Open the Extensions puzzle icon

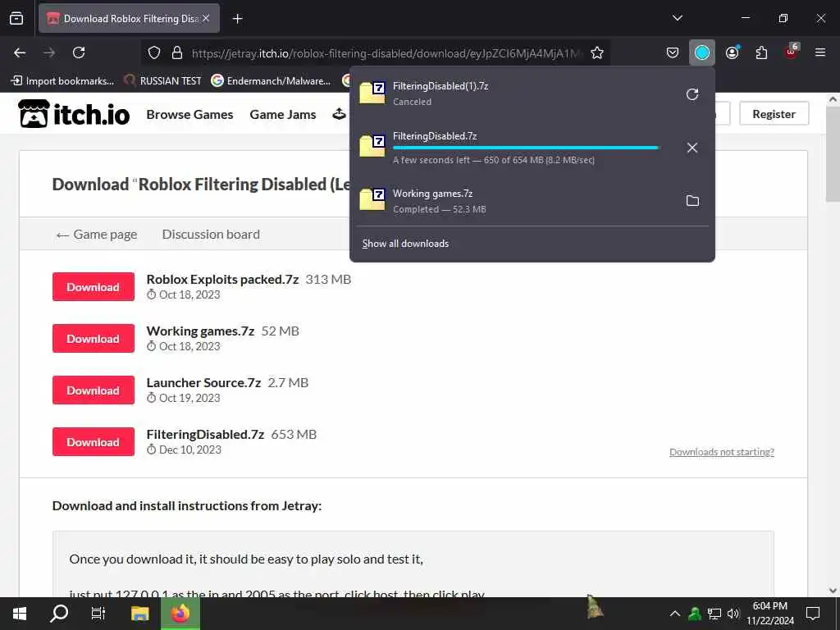click(x=761, y=52)
